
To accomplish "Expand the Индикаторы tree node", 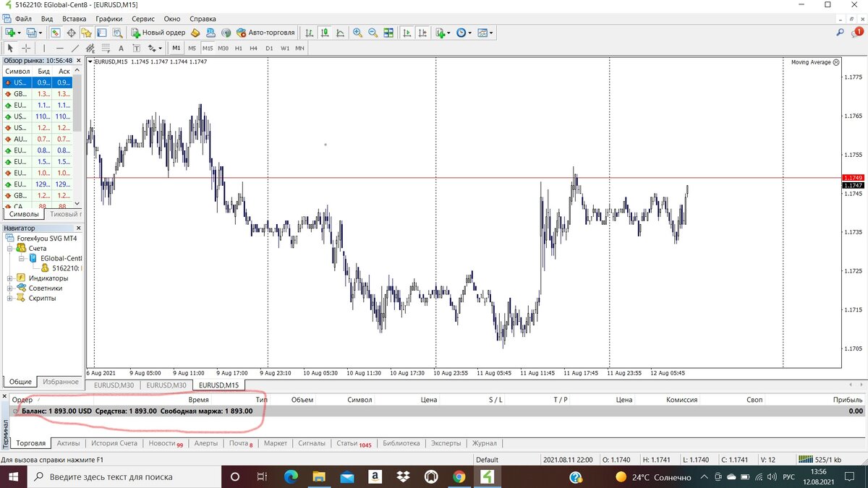I will click(x=9, y=278).
